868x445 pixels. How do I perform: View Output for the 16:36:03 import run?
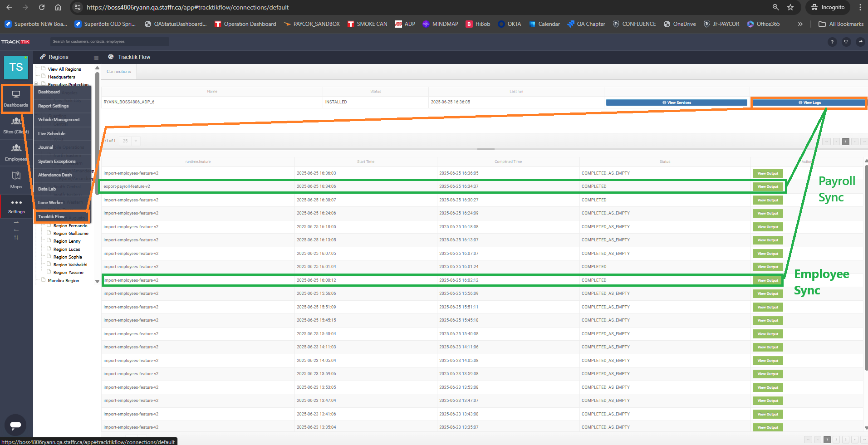pos(768,173)
